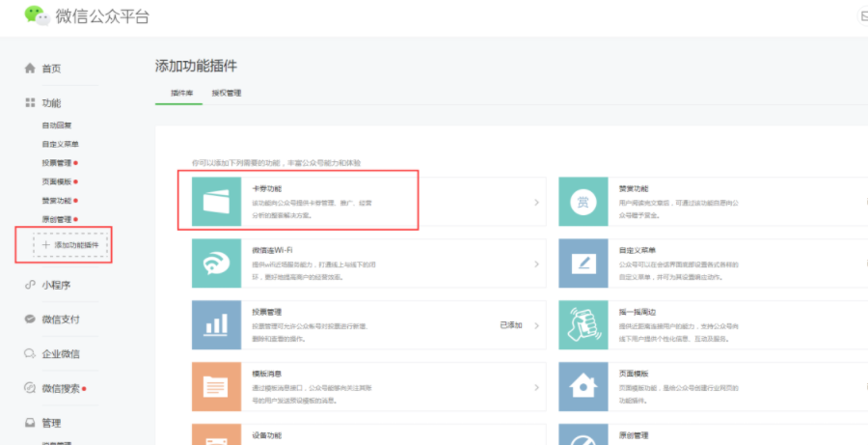Click the 模板消息 card title
This screenshot has width=868, height=445.
(267, 375)
